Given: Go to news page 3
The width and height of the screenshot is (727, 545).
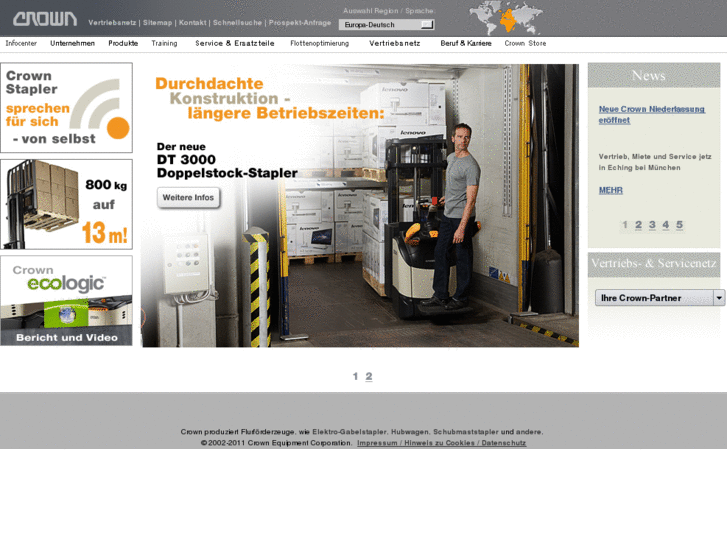Looking at the screenshot, I should 652,225.
